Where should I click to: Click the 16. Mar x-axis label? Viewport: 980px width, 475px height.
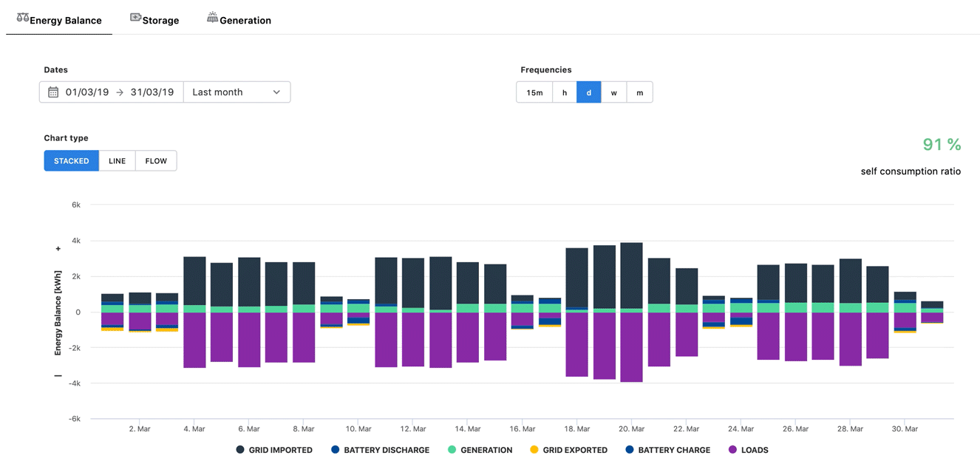point(522,428)
